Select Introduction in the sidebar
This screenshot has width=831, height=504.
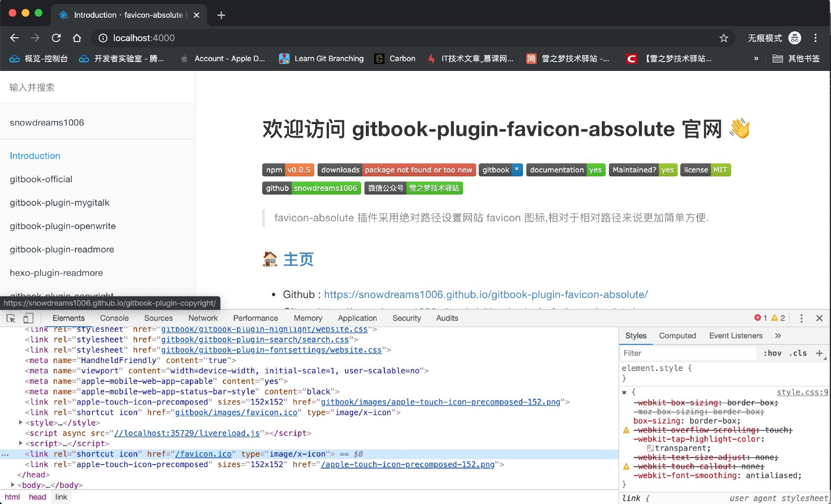[x=35, y=155]
